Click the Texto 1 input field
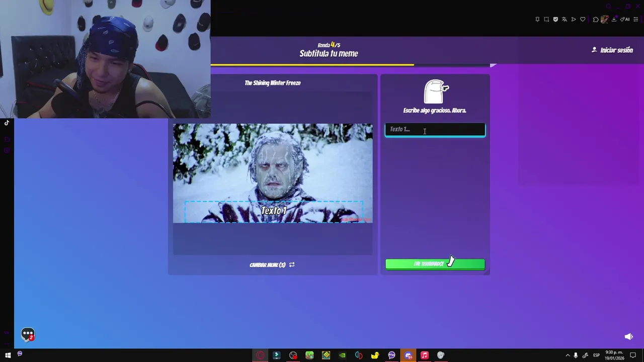This screenshot has width=644, height=362. [435, 130]
